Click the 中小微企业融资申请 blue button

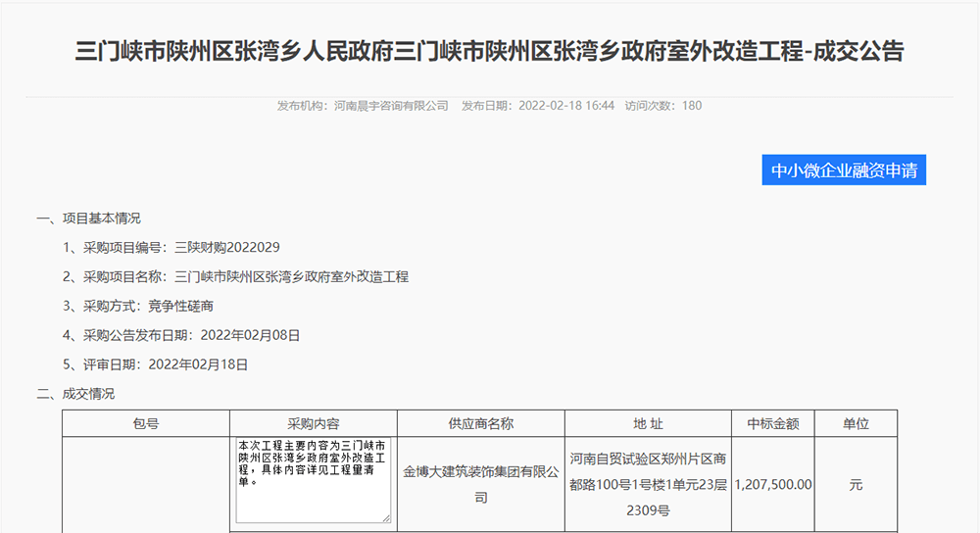coord(844,170)
